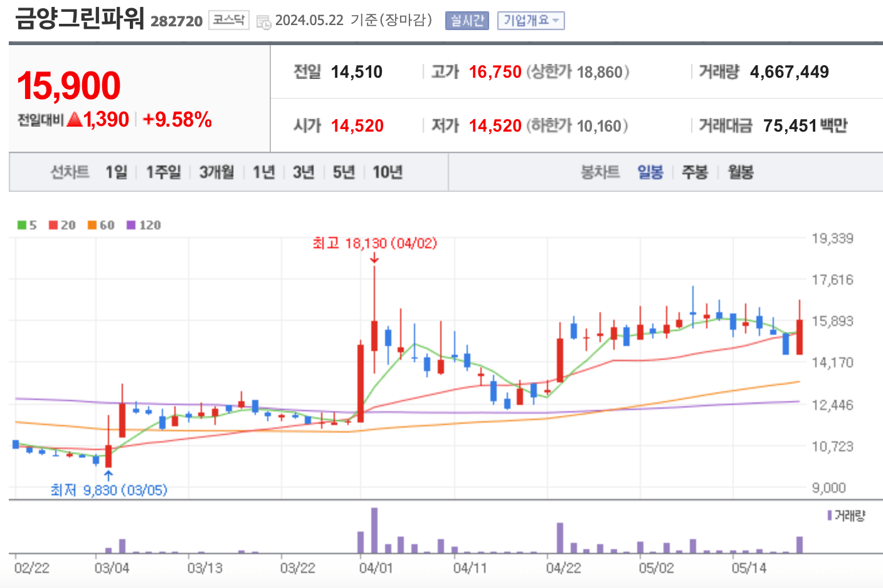
Task: Click the 봉차트 label
Action: (600, 172)
